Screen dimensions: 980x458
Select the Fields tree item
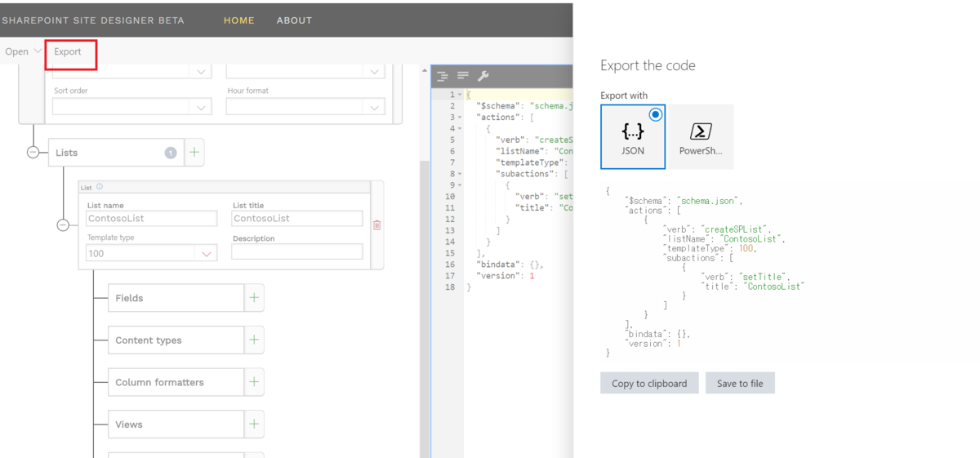[x=176, y=298]
